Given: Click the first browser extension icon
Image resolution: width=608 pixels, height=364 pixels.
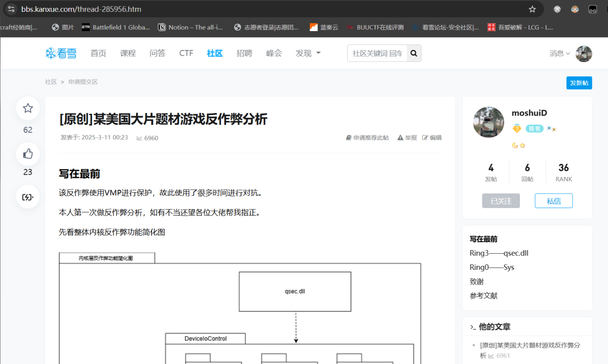Looking at the screenshot, I should click(557, 9).
